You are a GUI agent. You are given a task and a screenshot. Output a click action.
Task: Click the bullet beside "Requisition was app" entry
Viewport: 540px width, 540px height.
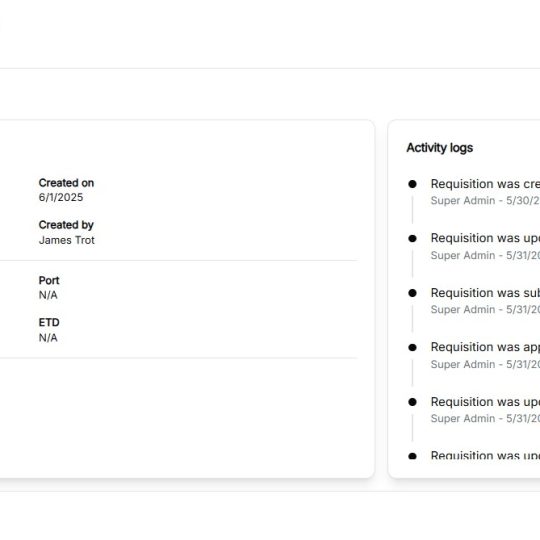[412, 347]
